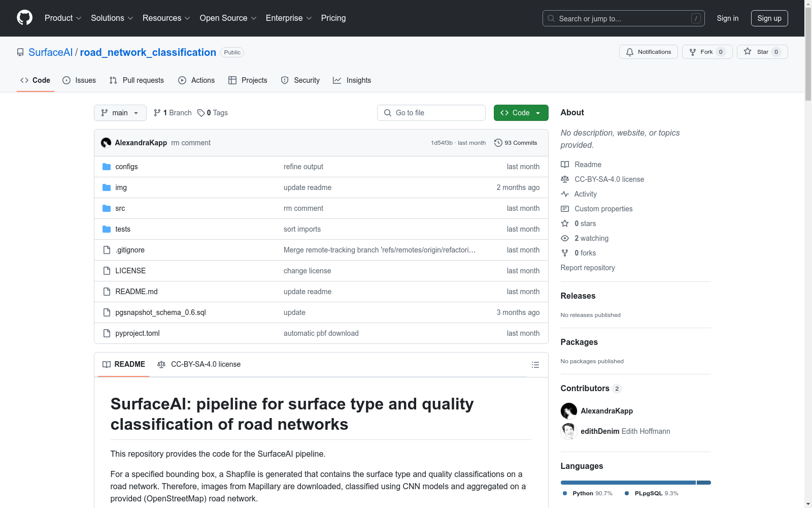Open the 'sort imports' commit message

(x=302, y=229)
